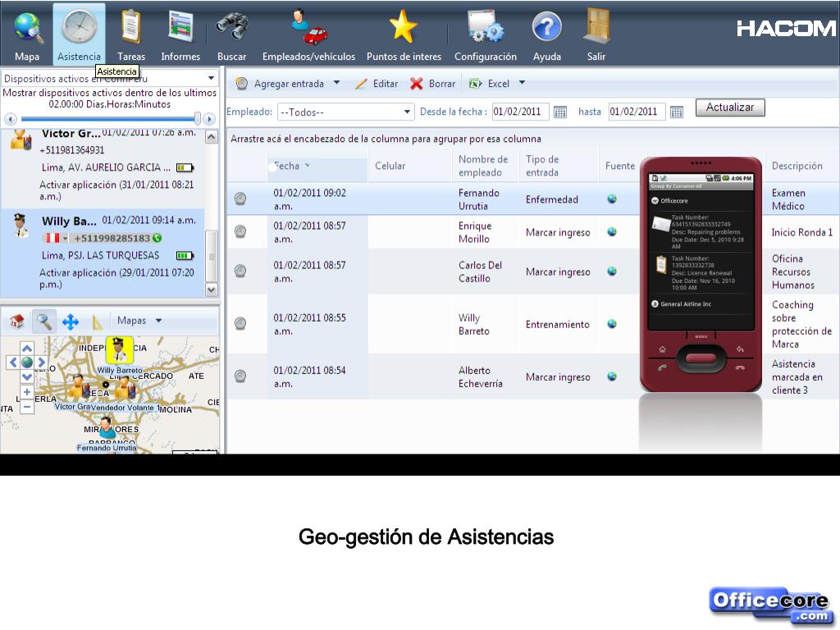The width and height of the screenshot is (840, 630).
Task: Open calendar picker for hasta date
Action: [x=677, y=112]
